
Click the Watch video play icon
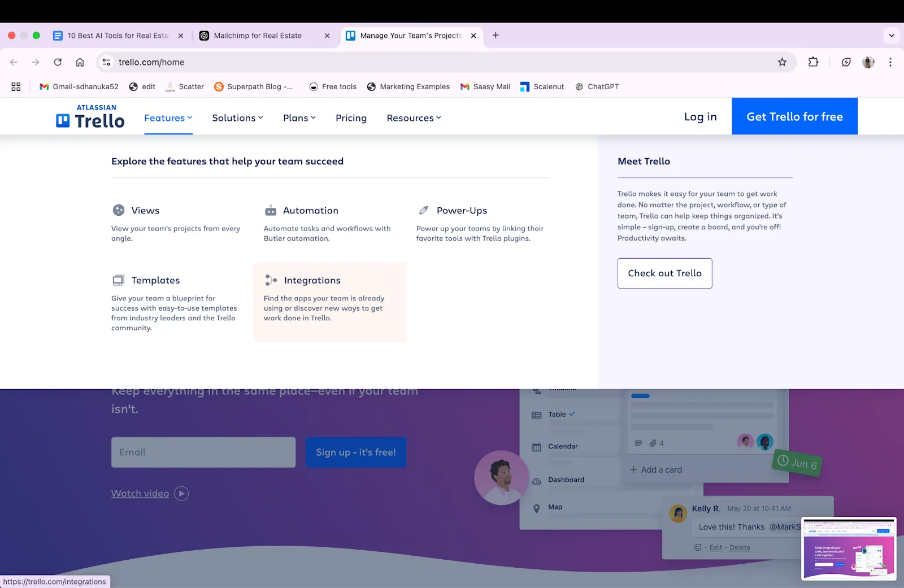pyautogui.click(x=181, y=493)
